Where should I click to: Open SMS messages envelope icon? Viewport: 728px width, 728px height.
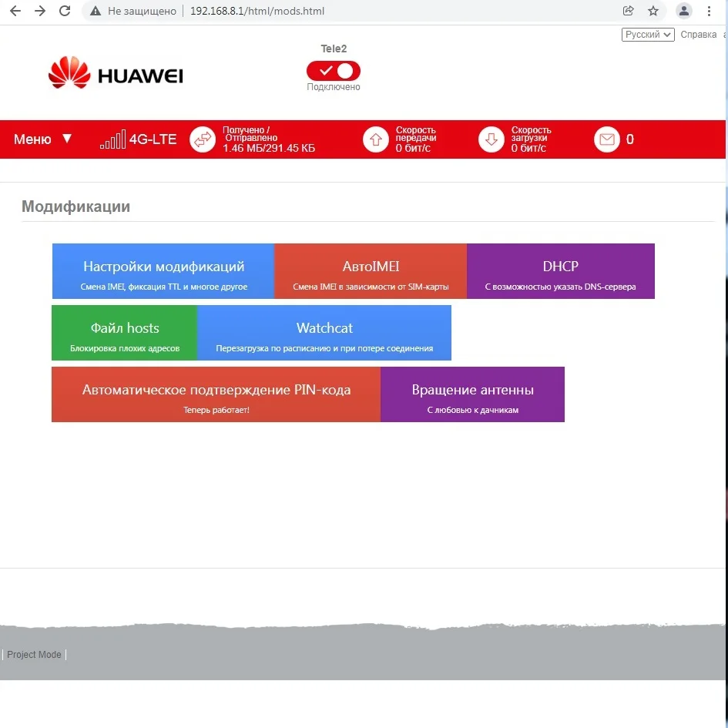607,139
